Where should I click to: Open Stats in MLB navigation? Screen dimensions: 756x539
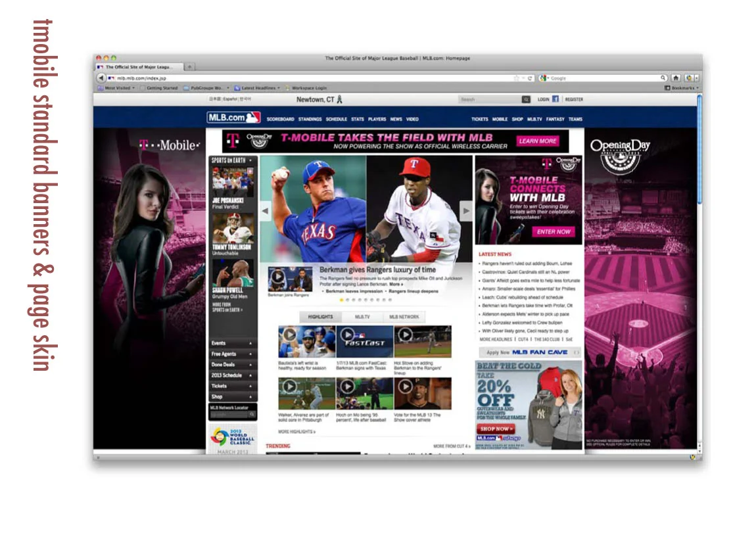(357, 119)
